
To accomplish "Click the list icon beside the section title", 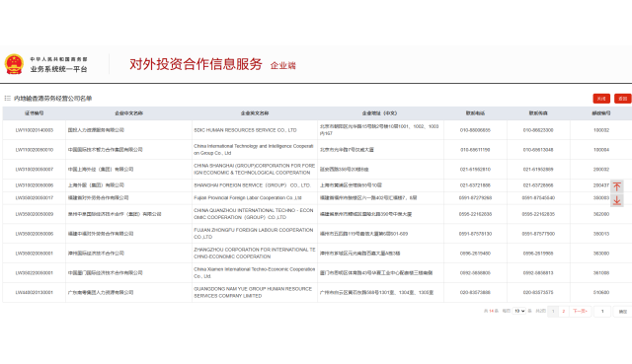I will coord(7,98).
